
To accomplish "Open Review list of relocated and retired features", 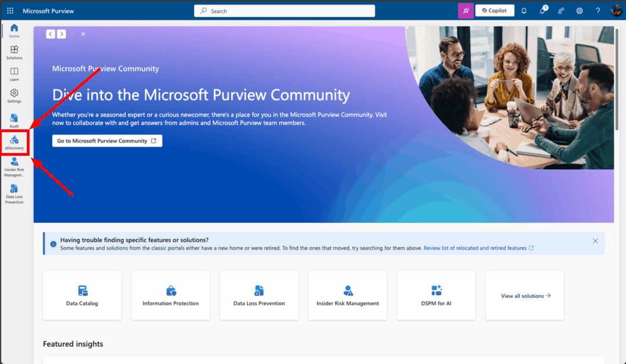I will [x=478, y=248].
